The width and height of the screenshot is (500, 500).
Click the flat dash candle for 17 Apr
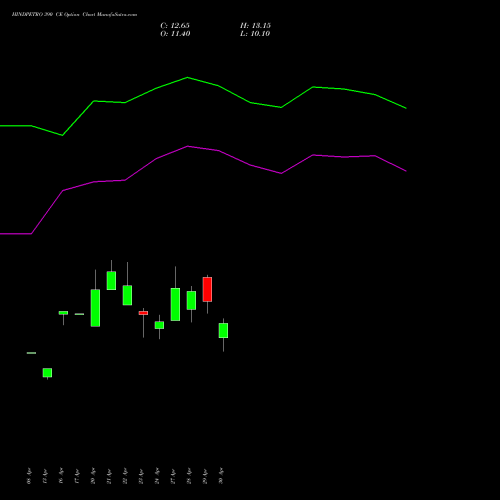[79, 314]
